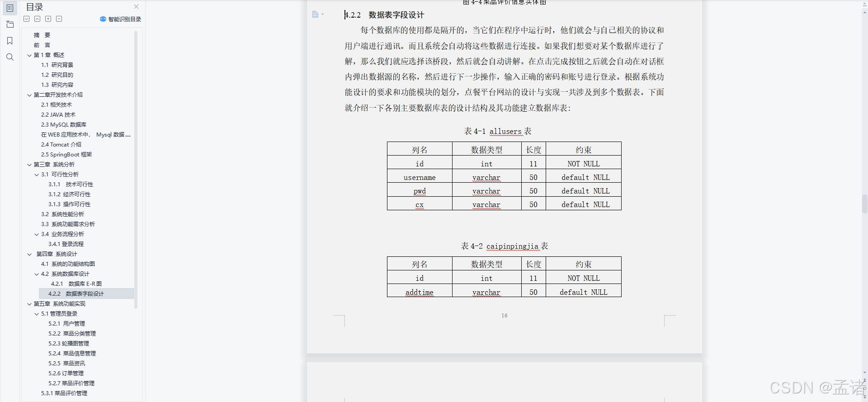
Task: Click the collapse-all-levels up-arrow icon
Action: click(x=38, y=19)
